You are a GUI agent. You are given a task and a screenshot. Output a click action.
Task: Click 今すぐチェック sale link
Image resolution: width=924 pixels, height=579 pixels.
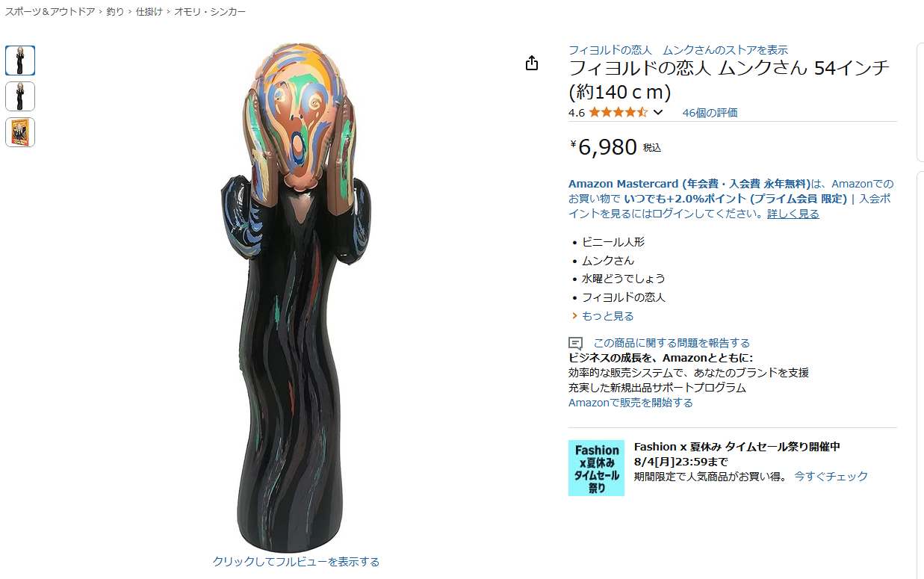tap(831, 476)
